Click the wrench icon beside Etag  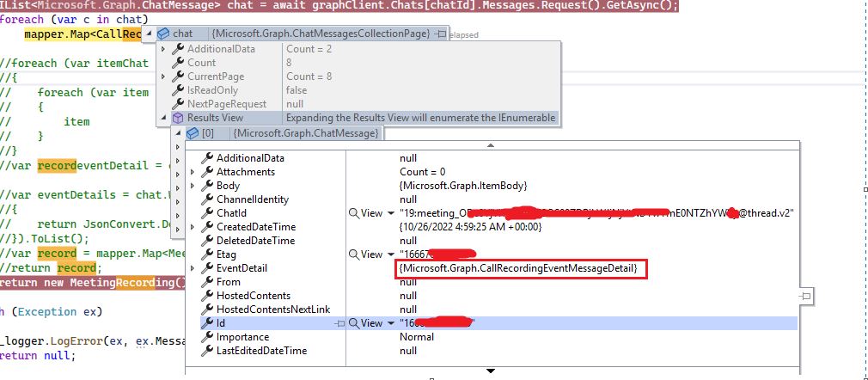pos(207,254)
